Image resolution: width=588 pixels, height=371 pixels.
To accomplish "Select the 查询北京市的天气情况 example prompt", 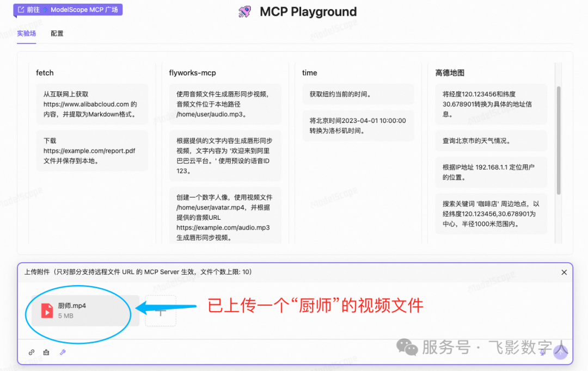I will 491,141.
